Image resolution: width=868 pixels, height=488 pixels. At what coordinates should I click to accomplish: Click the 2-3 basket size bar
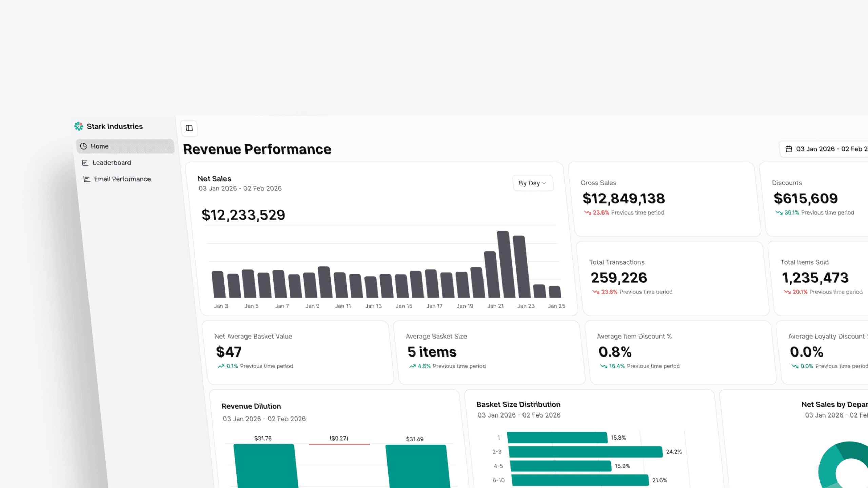click(x=585, y=452)
